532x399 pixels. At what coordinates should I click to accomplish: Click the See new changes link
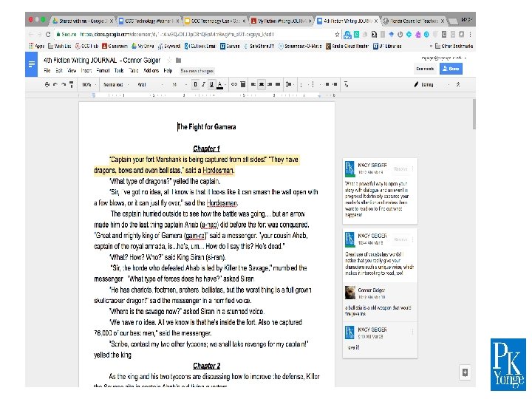coord(197,71)
